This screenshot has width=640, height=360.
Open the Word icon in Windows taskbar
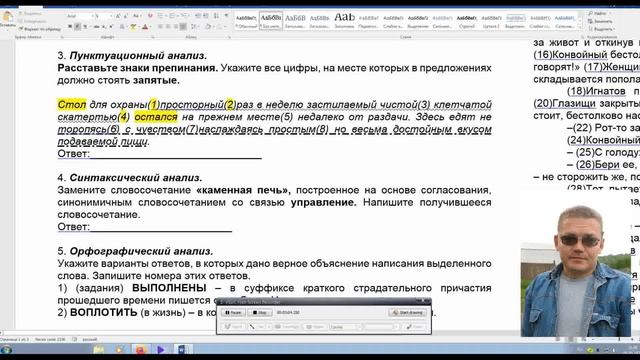[182, 349]
